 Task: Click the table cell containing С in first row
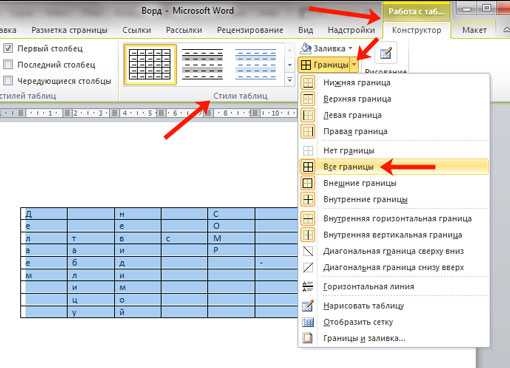231,214
